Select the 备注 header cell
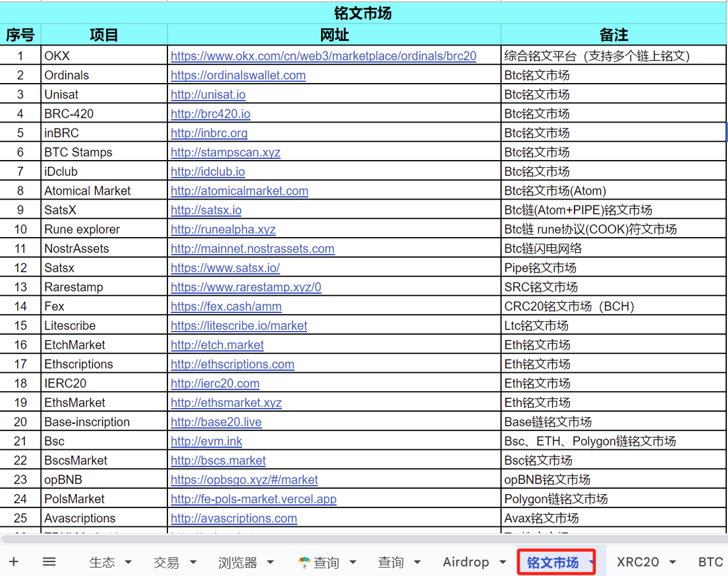This screenshot has height=576, width=728. point(614,35)
